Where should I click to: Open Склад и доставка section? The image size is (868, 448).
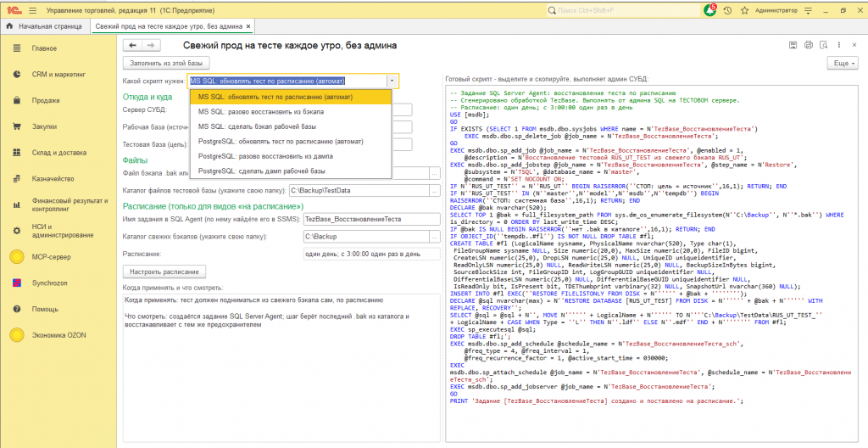[x=58, y=153]
